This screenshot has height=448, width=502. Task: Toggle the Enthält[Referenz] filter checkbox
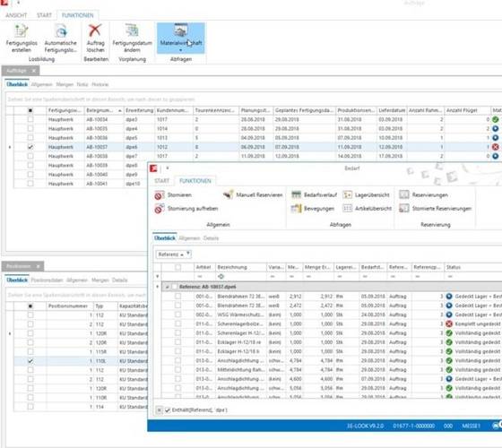(168, 410)
